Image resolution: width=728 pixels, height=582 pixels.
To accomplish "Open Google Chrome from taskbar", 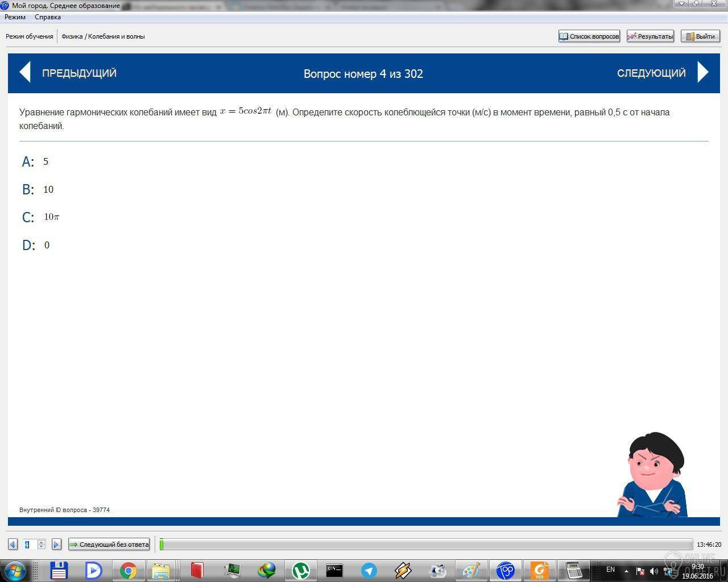I will point(128,570).
